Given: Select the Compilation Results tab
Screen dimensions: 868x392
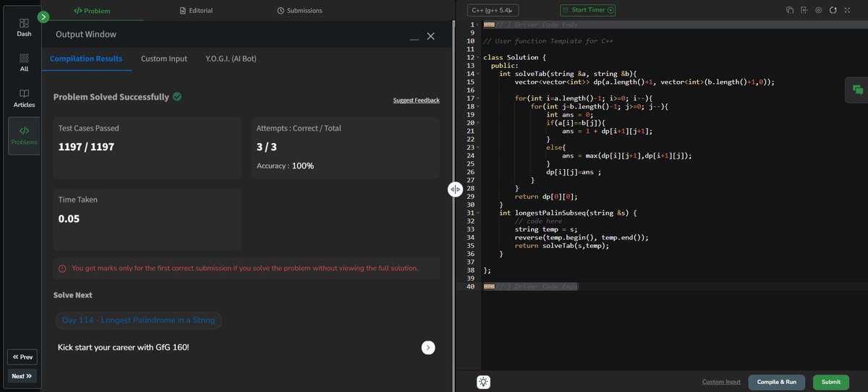Looking at the screenshot, I should (86, 59).
